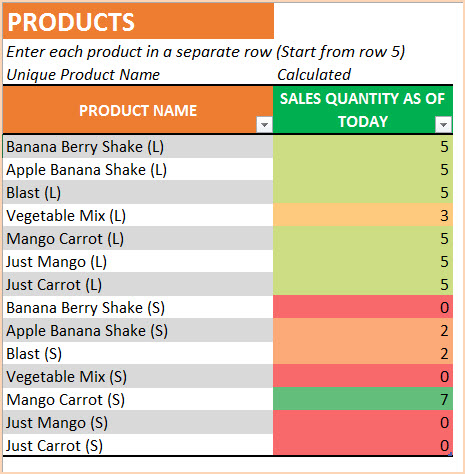Screen dimensions: 465x474
Task: Click the PRODUCTS title header cell
Action: (x=138, y=21)
